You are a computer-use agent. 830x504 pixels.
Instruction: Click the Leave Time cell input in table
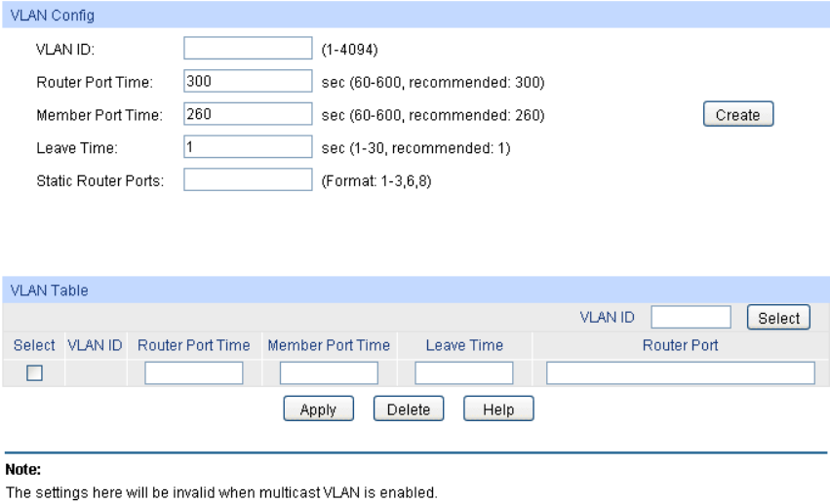pyautogui.click(x=463, y=372)
